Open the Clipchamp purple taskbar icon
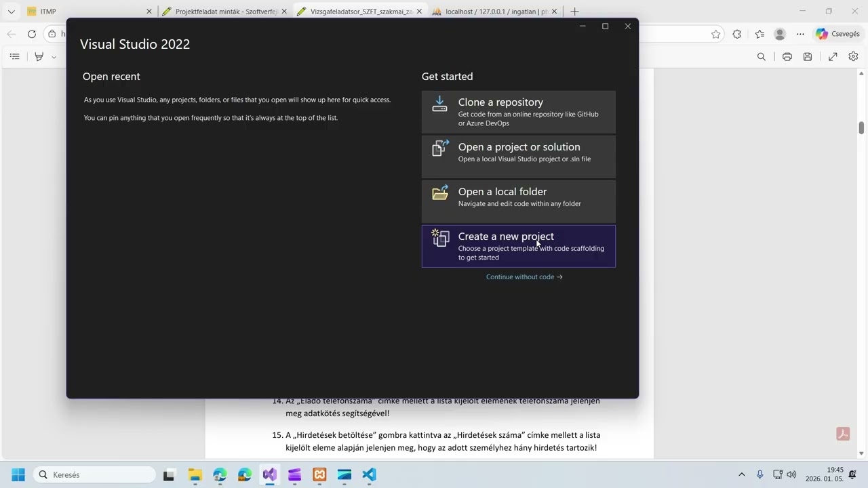Viewport: 868px width, 488px height. click(x=294, y=474)
